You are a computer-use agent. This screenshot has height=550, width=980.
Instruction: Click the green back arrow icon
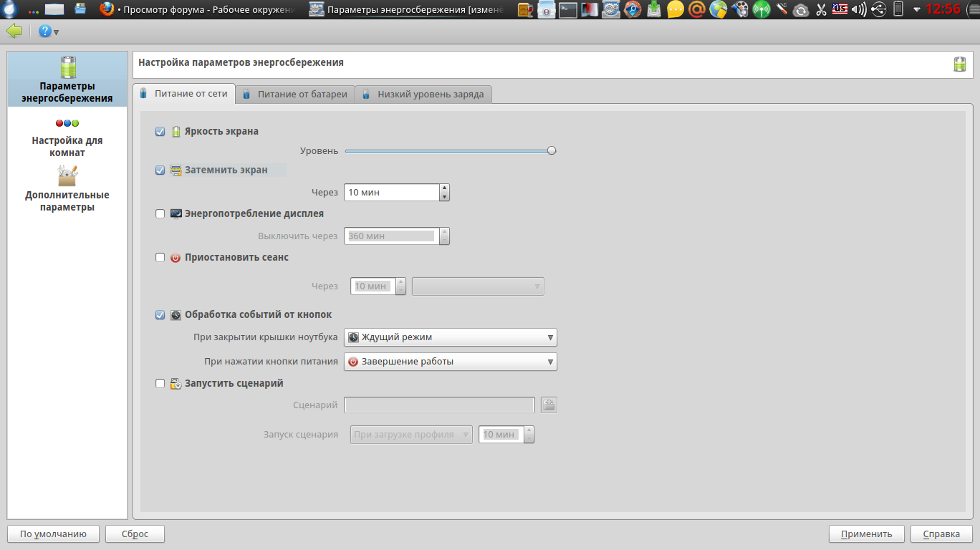(x=14, y=32)
